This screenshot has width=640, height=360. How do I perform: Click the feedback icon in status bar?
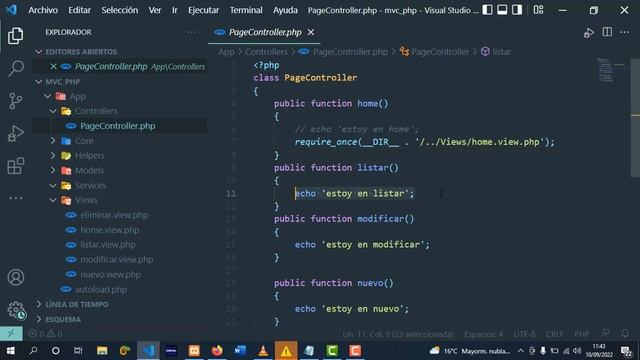605,333
